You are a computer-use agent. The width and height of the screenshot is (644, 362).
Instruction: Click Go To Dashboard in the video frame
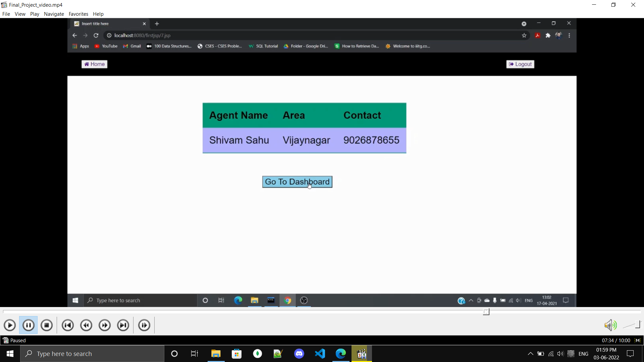(x=297, y=182)
